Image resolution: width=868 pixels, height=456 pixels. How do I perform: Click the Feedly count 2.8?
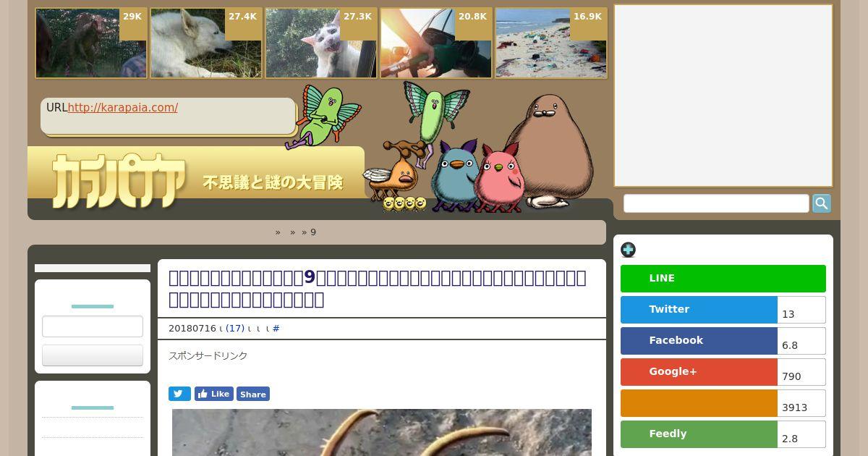[801, 434]
